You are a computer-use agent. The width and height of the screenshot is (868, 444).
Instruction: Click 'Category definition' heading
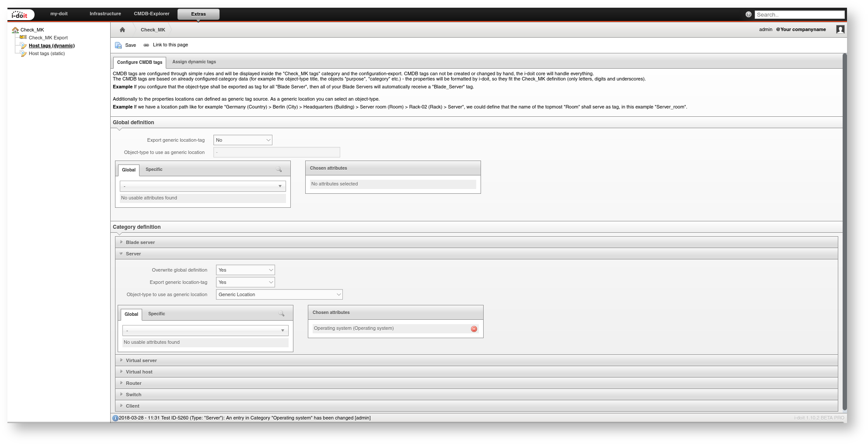coord(137,227)
